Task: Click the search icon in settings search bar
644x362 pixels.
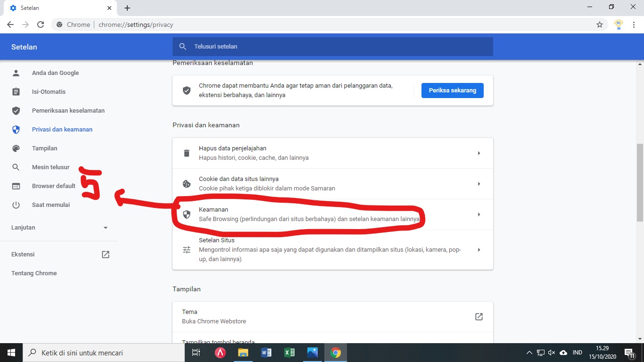Action: (183, 47)
